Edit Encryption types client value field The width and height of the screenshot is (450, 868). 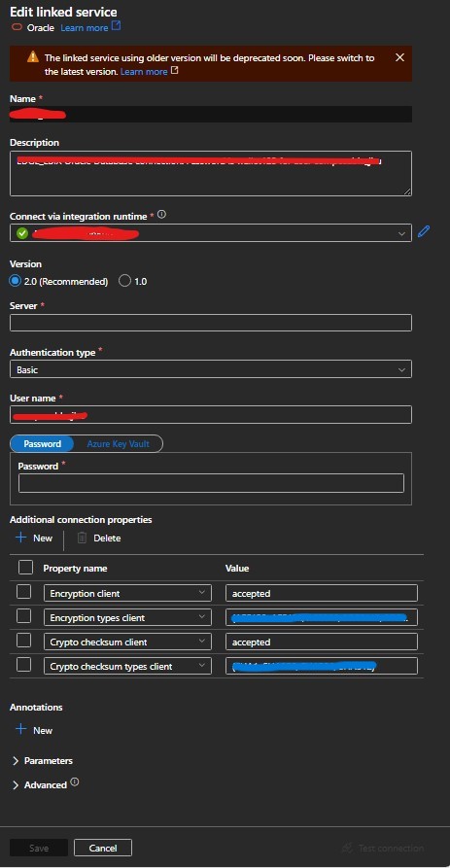pyautogui.click(x=322, y=618)
